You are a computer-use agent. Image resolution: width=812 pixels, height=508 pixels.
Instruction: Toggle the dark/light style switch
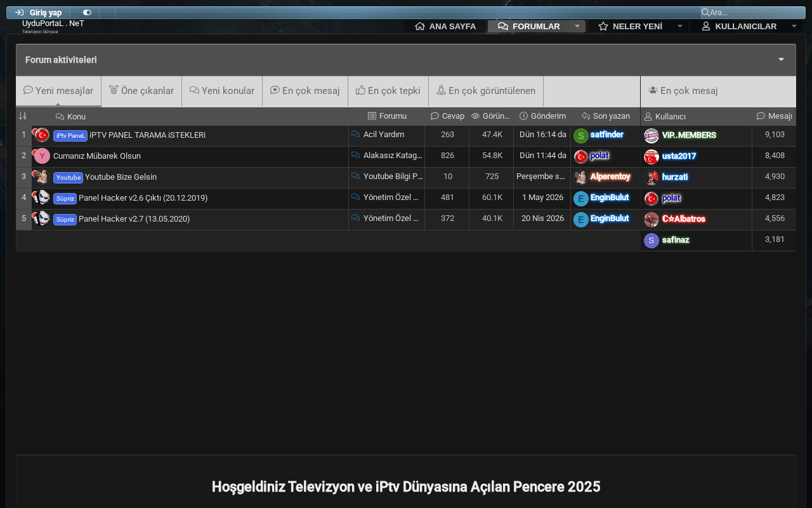pyautogui.click(x=87, y=13)
